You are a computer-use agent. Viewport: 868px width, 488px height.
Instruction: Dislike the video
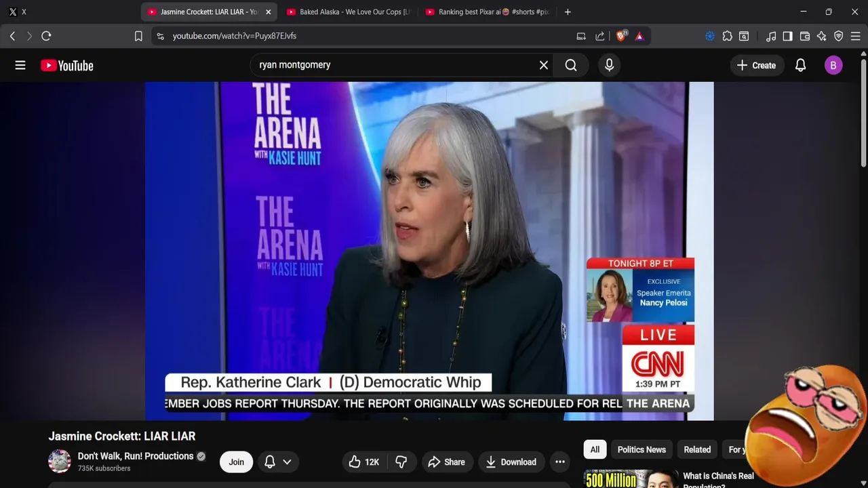coord(401,462)
